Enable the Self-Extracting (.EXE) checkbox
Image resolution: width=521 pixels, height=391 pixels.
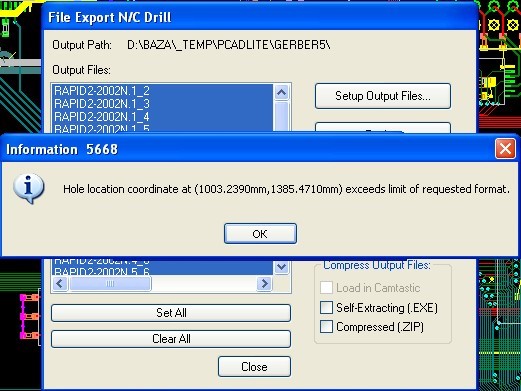pos(326,307)
